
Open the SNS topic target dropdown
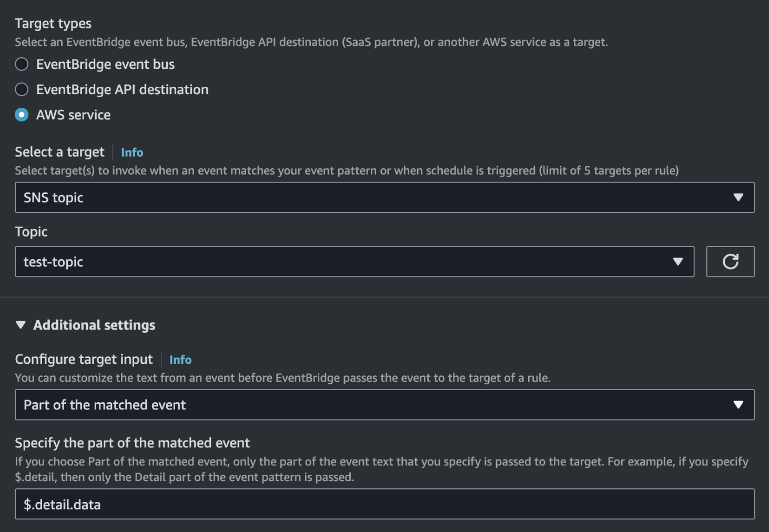(x=368, y=198)
